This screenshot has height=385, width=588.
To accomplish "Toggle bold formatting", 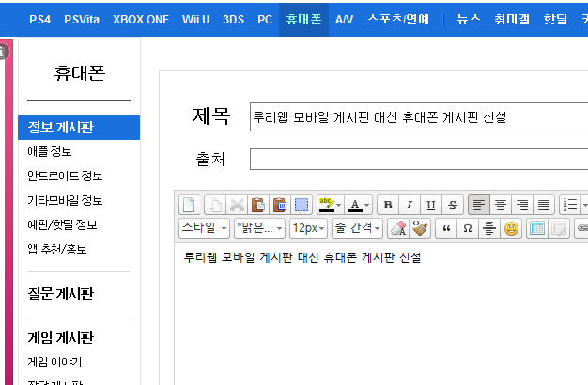I will pyautogui.click(x=388, y=205).
